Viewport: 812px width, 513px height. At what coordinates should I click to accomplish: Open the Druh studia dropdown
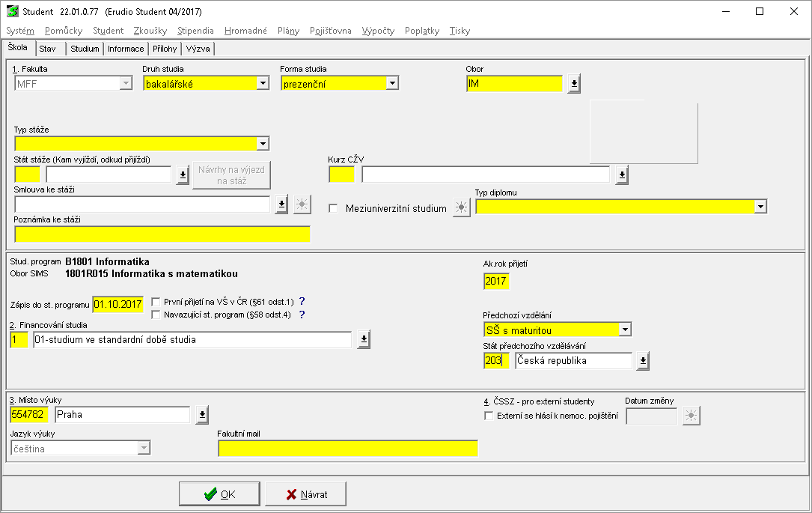coord(263,84)
